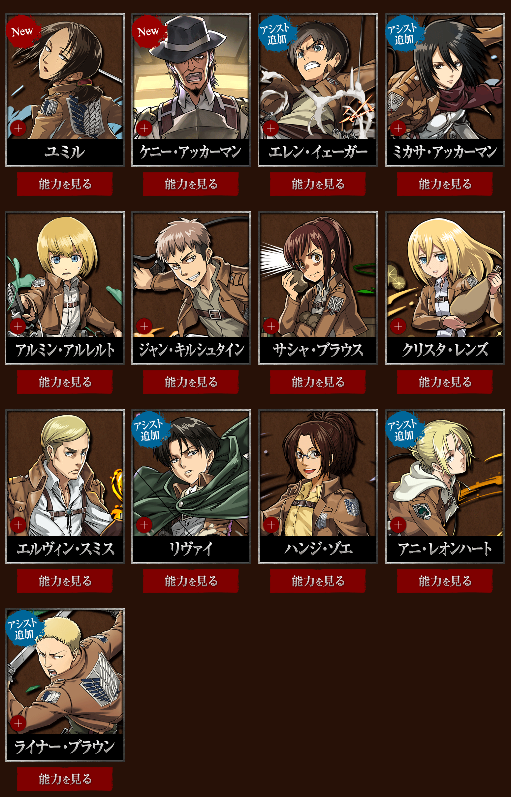Click 能力を見る below エルヴィン・スミス

65,580
